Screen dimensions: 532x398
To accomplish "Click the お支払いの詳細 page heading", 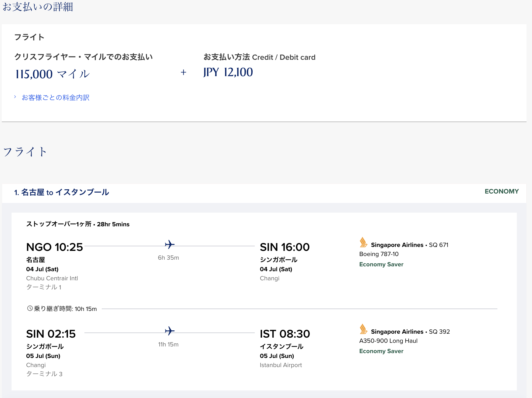I will click(x=38, y=6).
